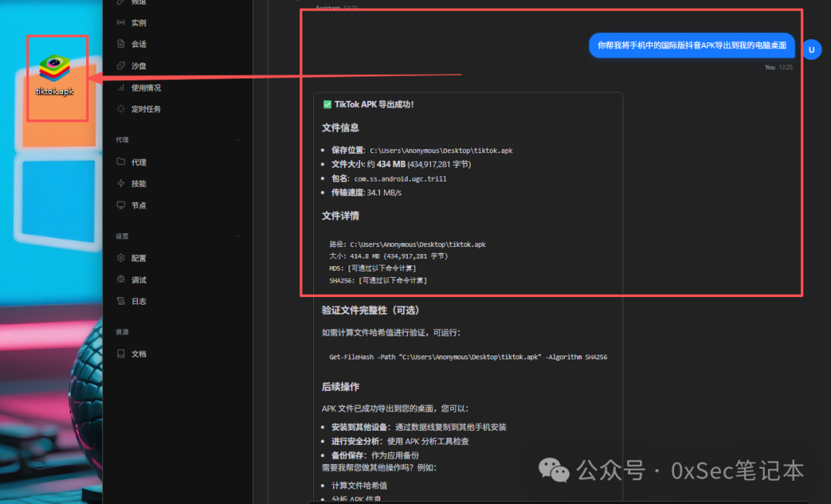Click the Get-FileHash command code block
Image resolution: width=831 pixels, height=504 pixels.
click(468, 357)
